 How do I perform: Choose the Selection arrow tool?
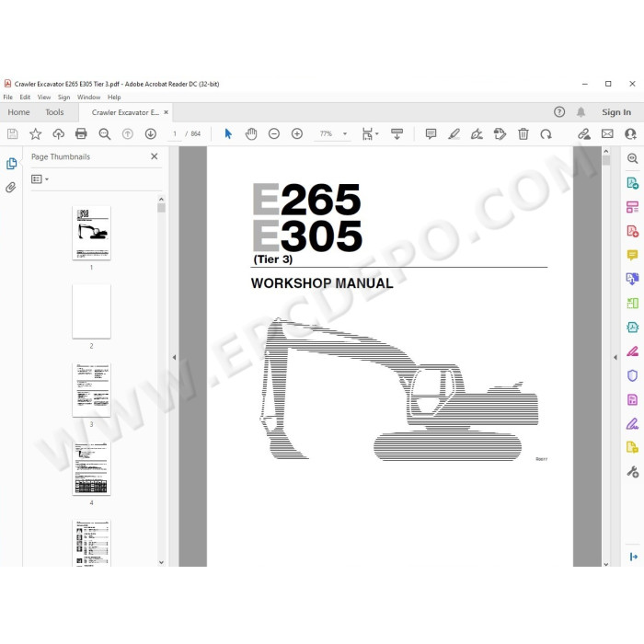click(x=228, y=134)
